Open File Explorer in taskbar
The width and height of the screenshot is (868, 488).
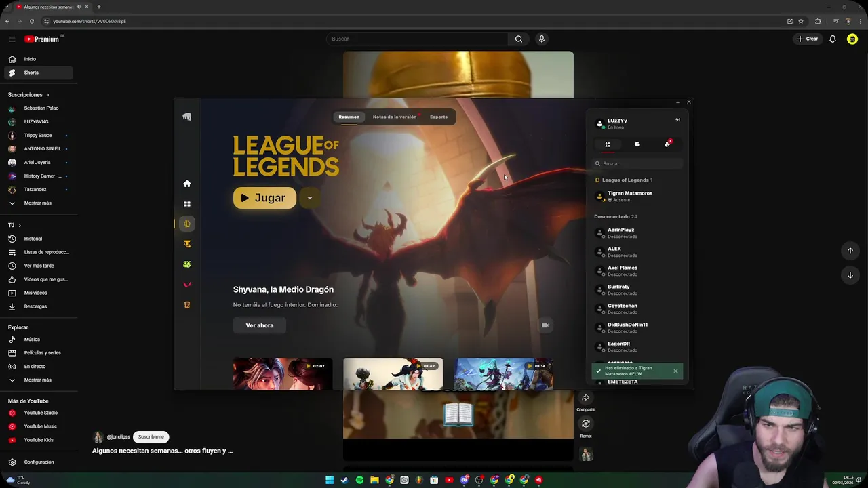(374, 480)
